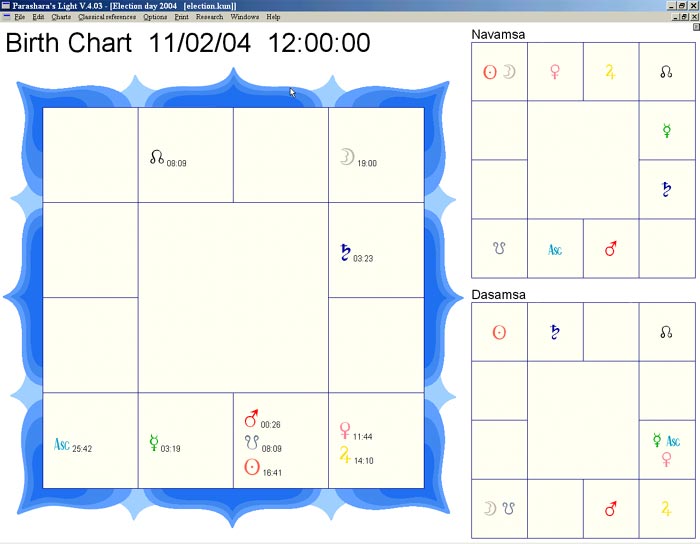700x544 pixels.
Task: Open the Windows menu
Action: click(x=245, y=17)
